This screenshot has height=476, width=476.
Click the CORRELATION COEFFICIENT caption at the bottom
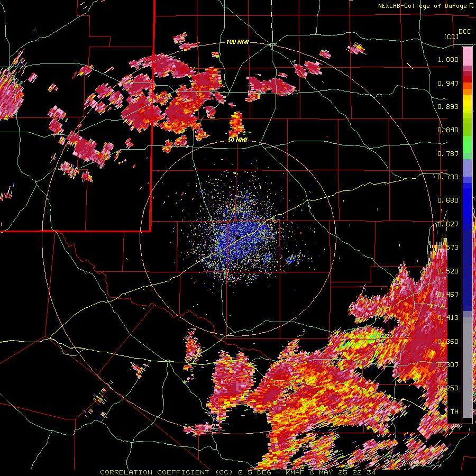(x=238, y=472)
